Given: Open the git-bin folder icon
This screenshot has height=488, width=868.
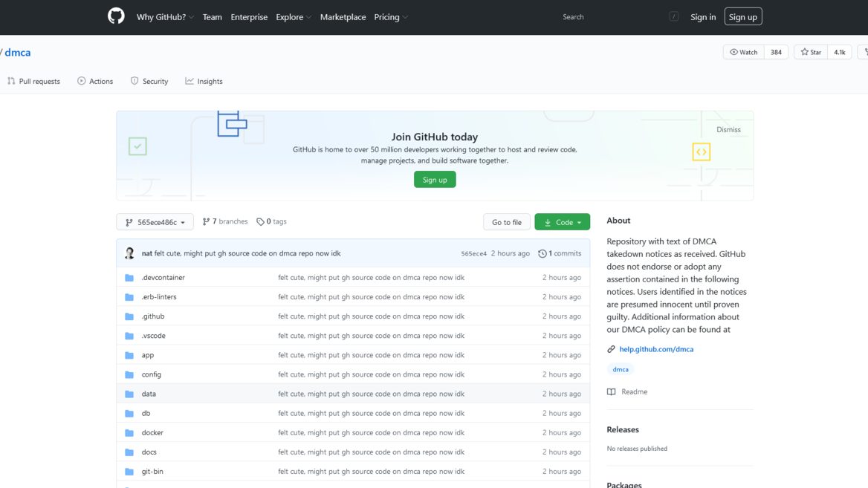Looking at the screenshot, I should click(129, 472).
